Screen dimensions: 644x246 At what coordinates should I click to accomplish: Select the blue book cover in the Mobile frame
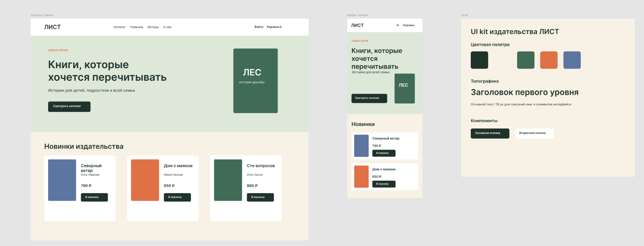(x=361, y=146)
